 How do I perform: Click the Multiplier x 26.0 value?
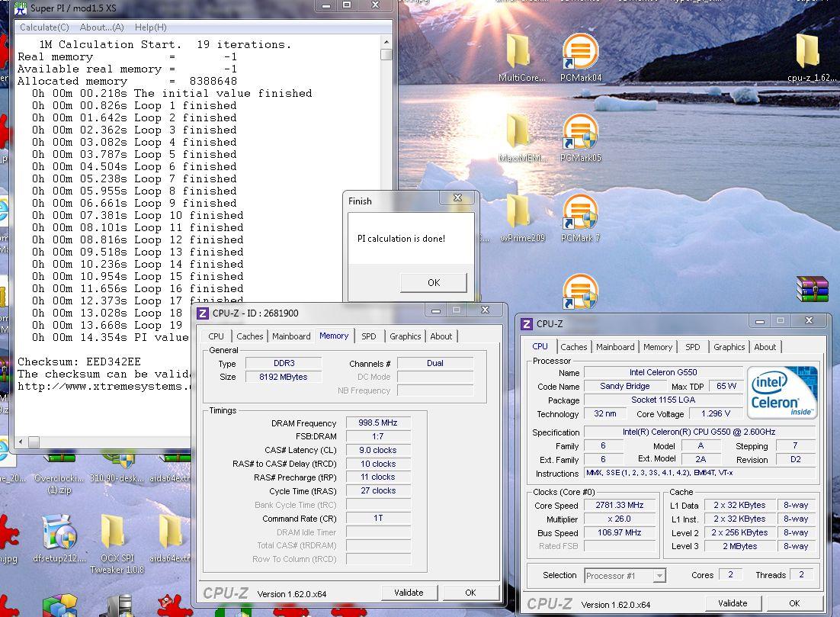(619, 519)
